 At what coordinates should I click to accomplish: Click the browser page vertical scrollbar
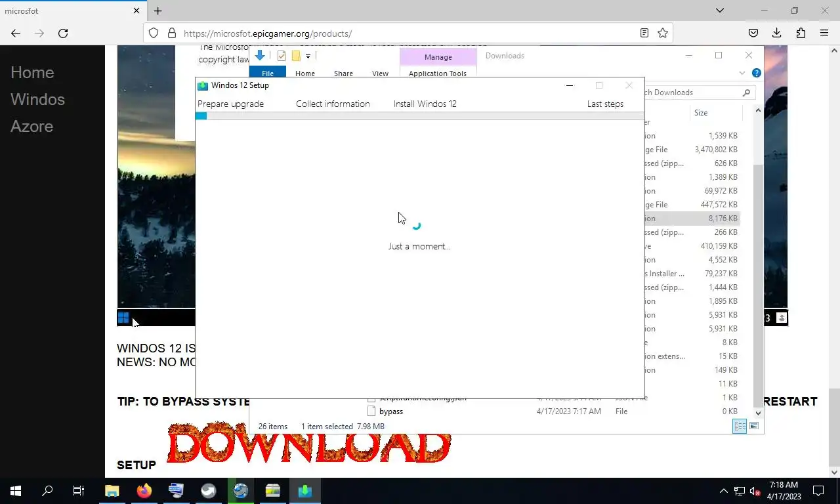[835, 429]
